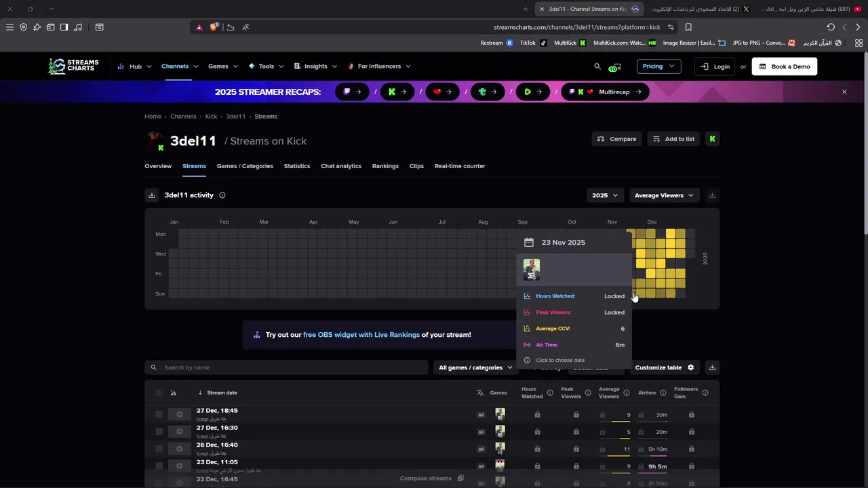Click the Kick breadcrumb link
This screenshot has width=868, height=488.
pos(211,117)
